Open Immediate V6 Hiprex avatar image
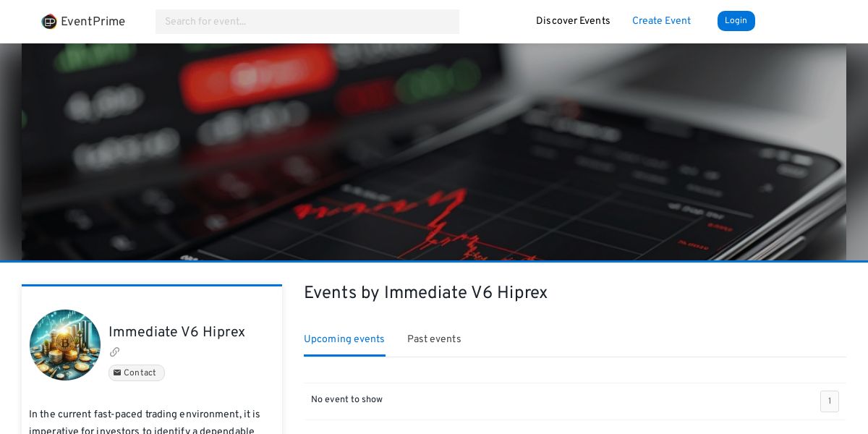Viewport: 868px width, 434px height. point(65,345)
